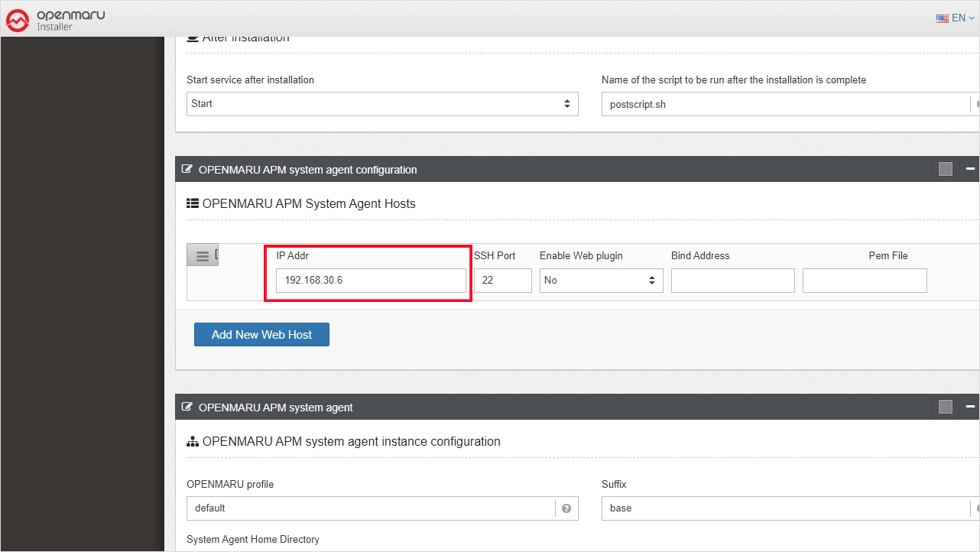Screen dimensions: 980x552
Task: Click the hamburger handle on the host row
Action: coord(203,256)
